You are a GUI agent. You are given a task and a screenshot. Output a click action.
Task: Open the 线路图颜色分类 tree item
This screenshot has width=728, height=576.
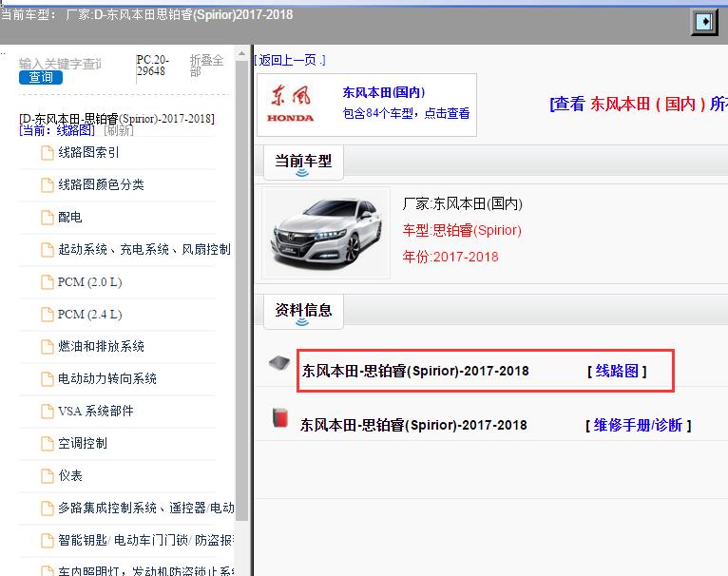pos(101,185)
